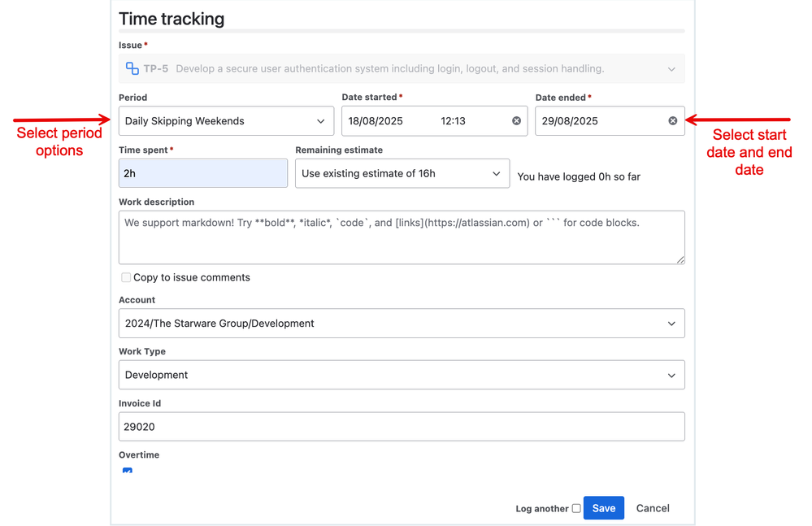Image resolution: width=812 pixels, height=526 pixels.
Task: Click the Copy to issue comments label
Action: [192, 277]
